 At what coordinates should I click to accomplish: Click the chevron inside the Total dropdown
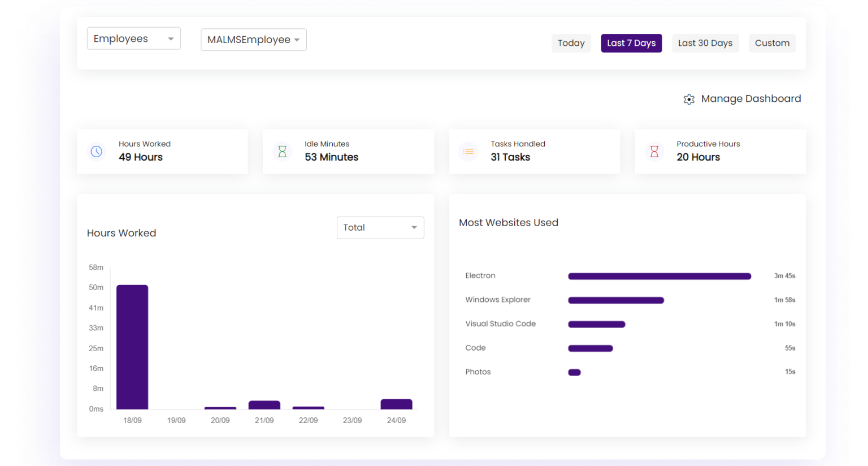coord(413,227)
